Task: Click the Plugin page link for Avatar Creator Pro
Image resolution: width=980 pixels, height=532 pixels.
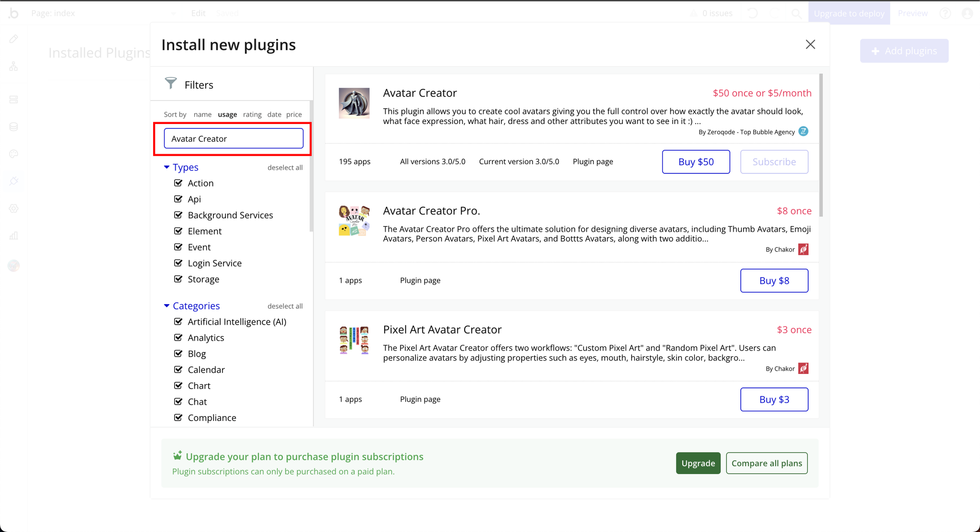Action: [420, 280]
